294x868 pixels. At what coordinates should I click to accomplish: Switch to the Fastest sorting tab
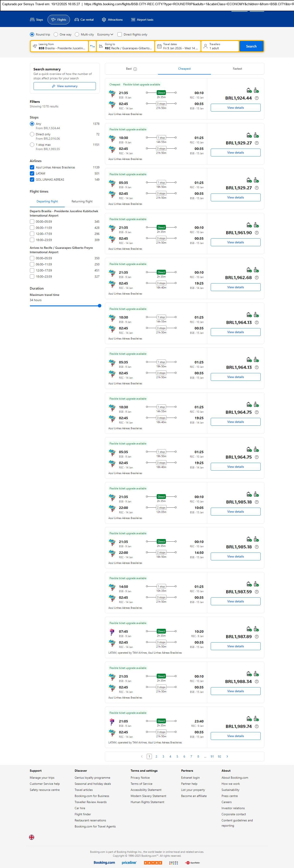[237, 69]
